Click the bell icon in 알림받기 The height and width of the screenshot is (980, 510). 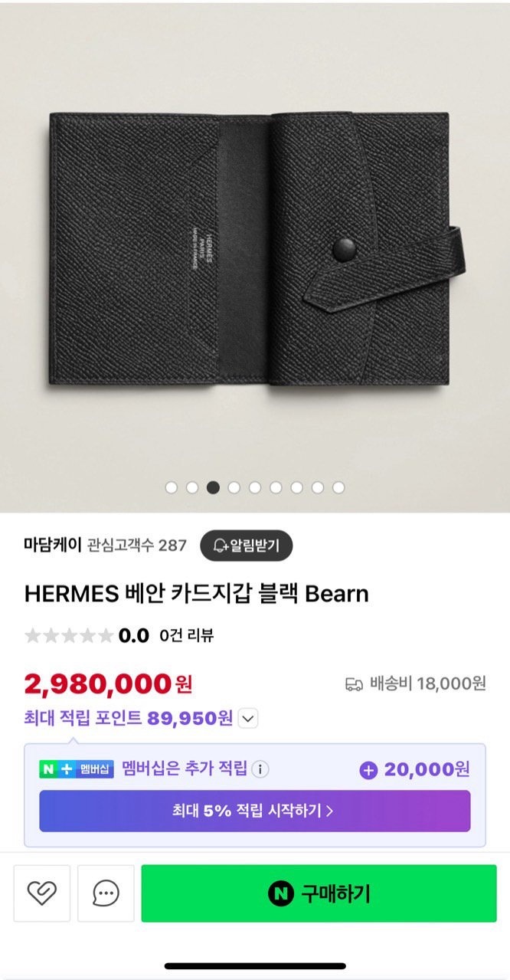[221, 546]
